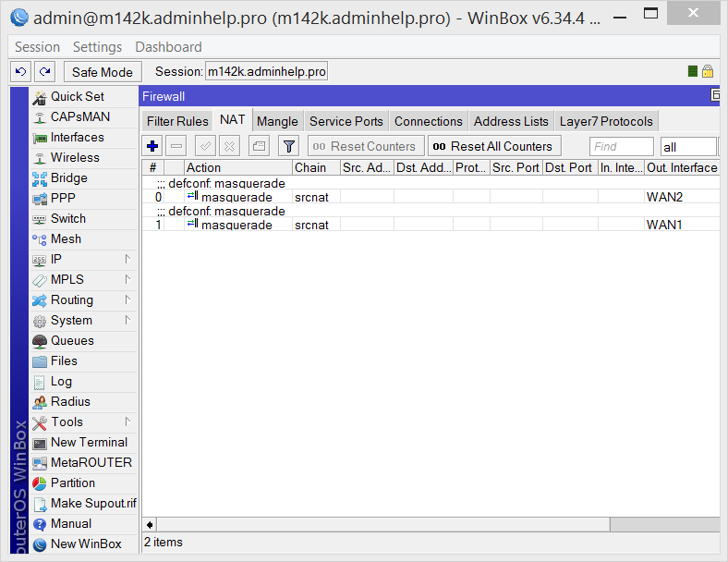This screenshot has height=562, width=728.
Task: Open the 'all' chain filter dropdown
Action: (x=688, y=147)
